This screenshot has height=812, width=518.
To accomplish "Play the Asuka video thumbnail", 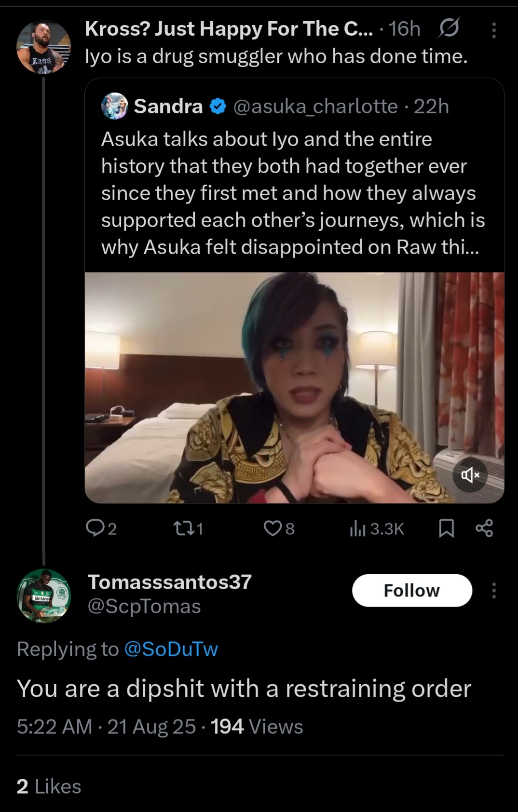I will pyautogui.click(x=294, y=387).
